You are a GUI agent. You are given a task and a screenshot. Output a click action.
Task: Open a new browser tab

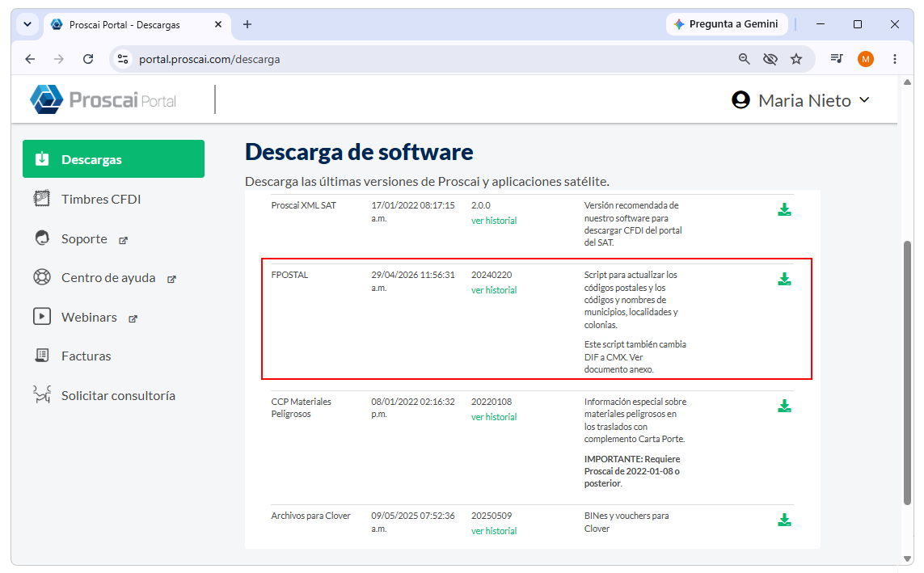[x=247, y=24]
